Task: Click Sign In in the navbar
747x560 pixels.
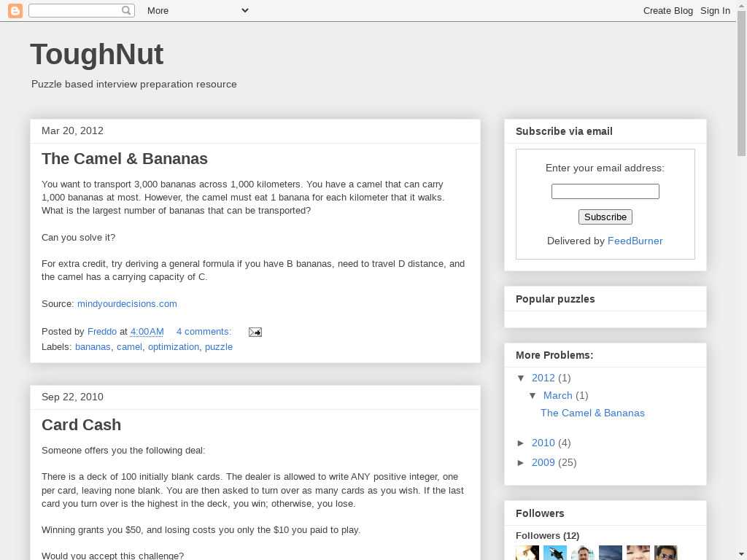Action: [x=715, y=10]
